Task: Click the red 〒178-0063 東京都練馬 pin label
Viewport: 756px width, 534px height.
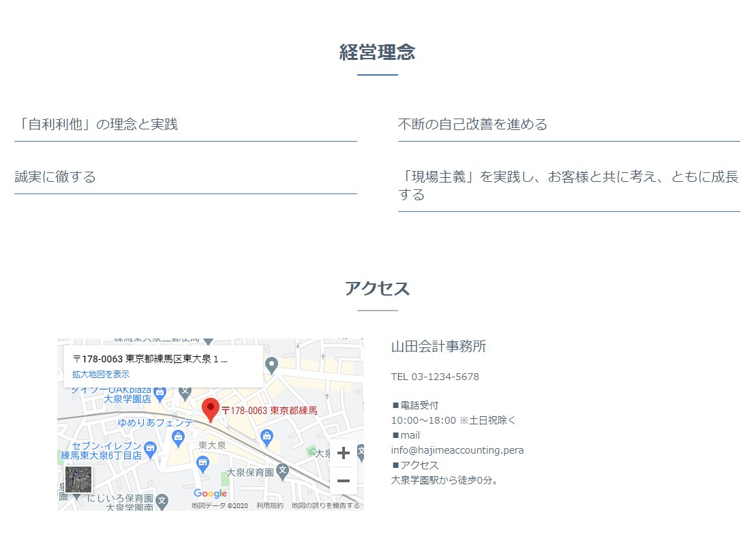Action: pyautogui.click(x=269, y=411)
